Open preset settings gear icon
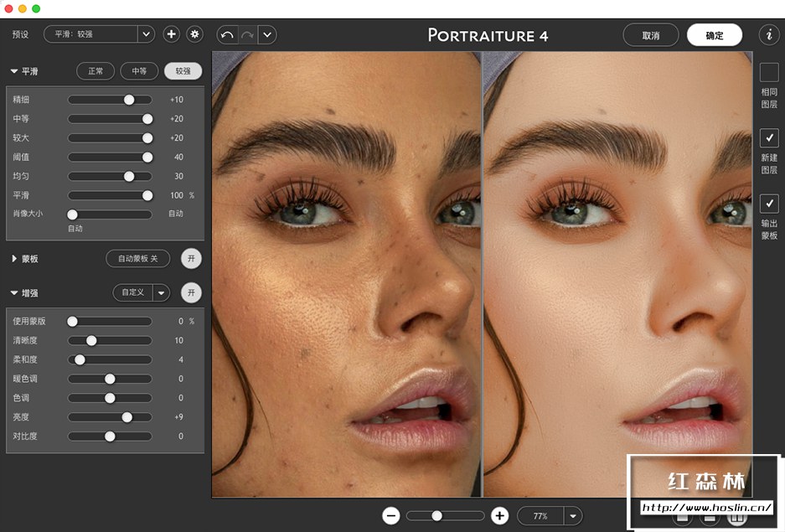Image resolution: width=785 pixels, height=532 pixels. click(x=194, y=34)
